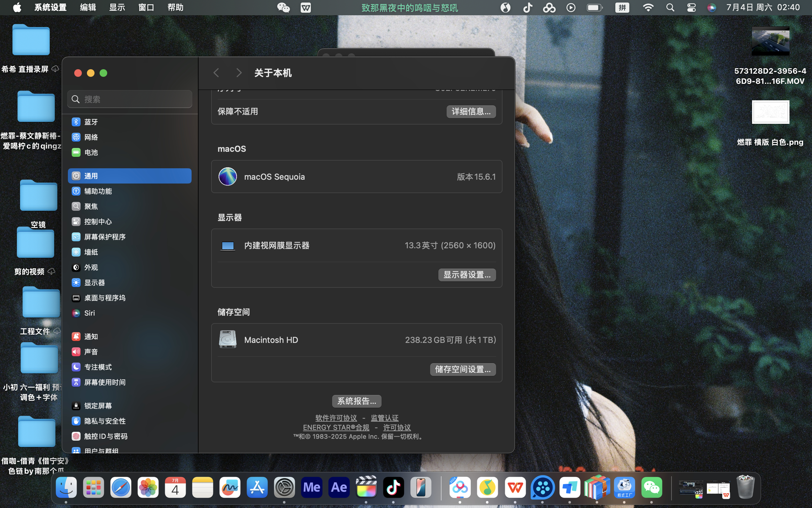The height and width of the screenshot is (508, 812).
Task: Launch Final Cut Pro from the Dock
Action: (366, 487)
